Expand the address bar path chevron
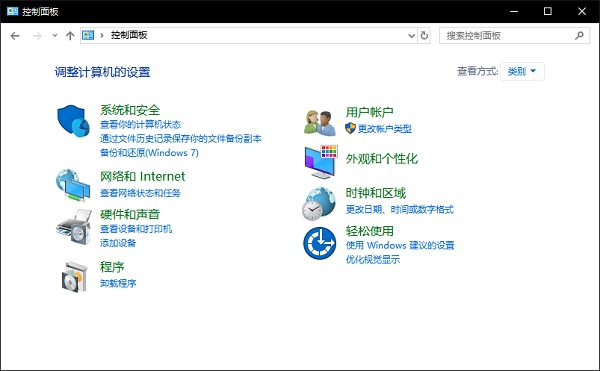The image size is (600, 371). [102, 36]
